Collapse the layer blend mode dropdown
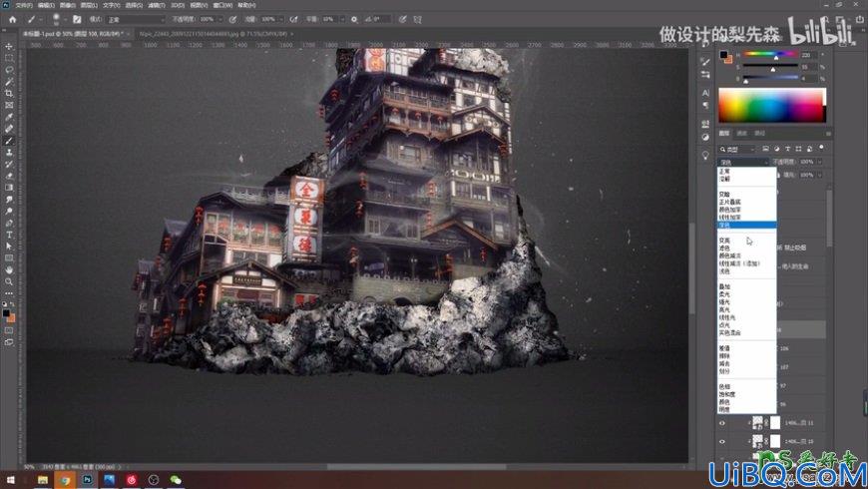This screenshot has width=868, height=489. pyautogui.click(x=743, y=162)
